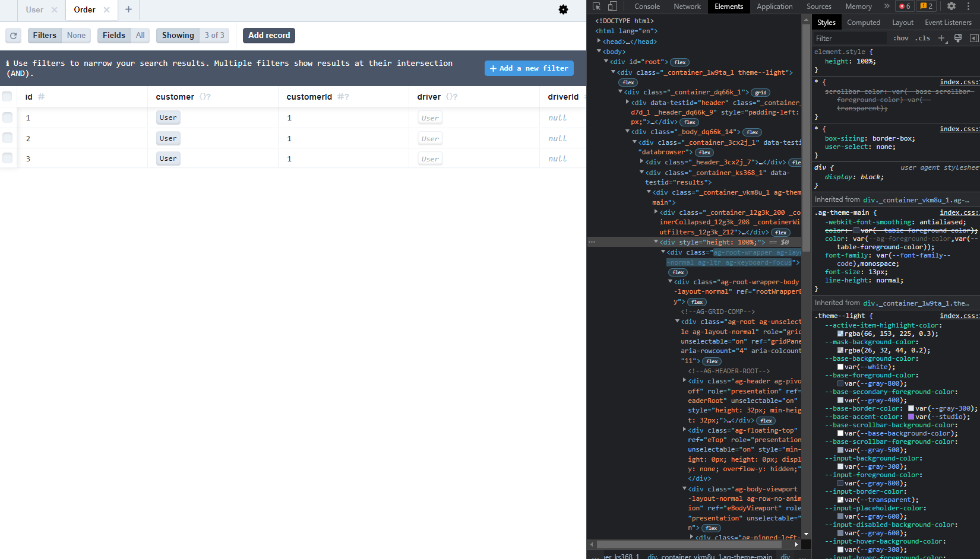Switch to the User tab
The height and width of the screenshot is (559, 980).
tap(34, 9)
